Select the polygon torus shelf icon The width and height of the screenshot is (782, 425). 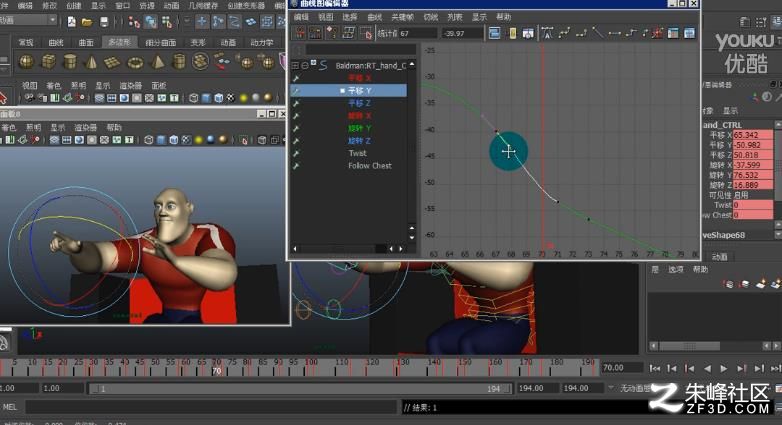coord(135,62)
